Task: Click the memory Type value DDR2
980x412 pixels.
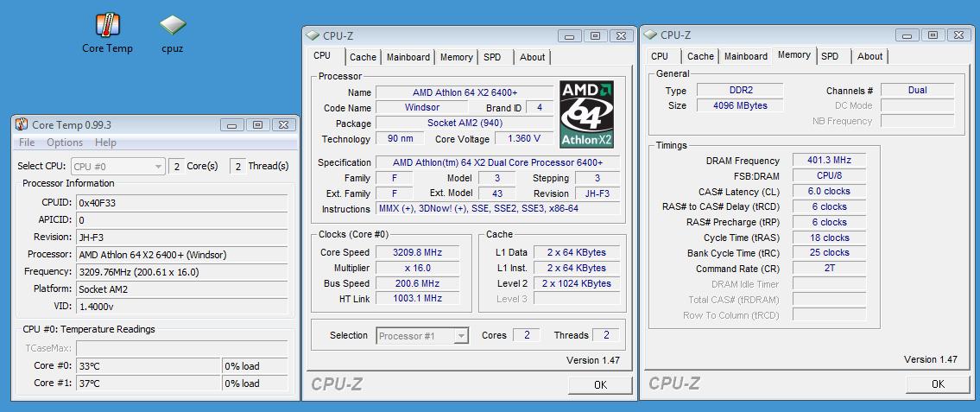Action: [740, 91]
